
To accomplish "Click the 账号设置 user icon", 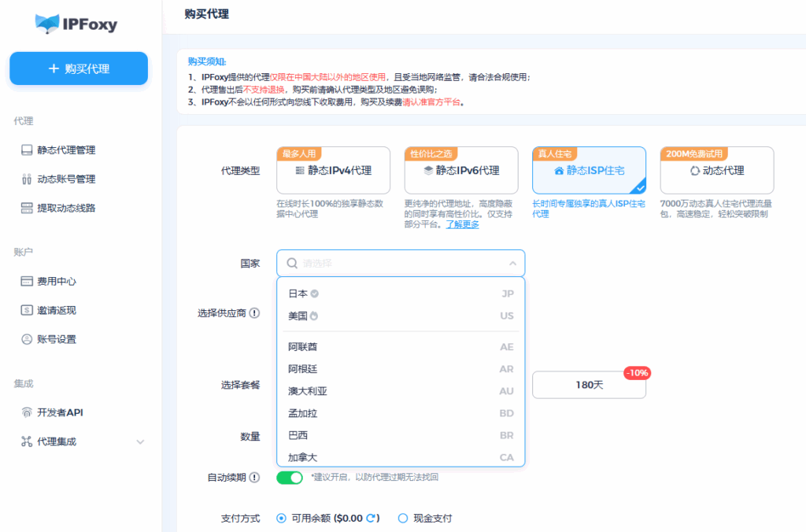I will (27, 340).
